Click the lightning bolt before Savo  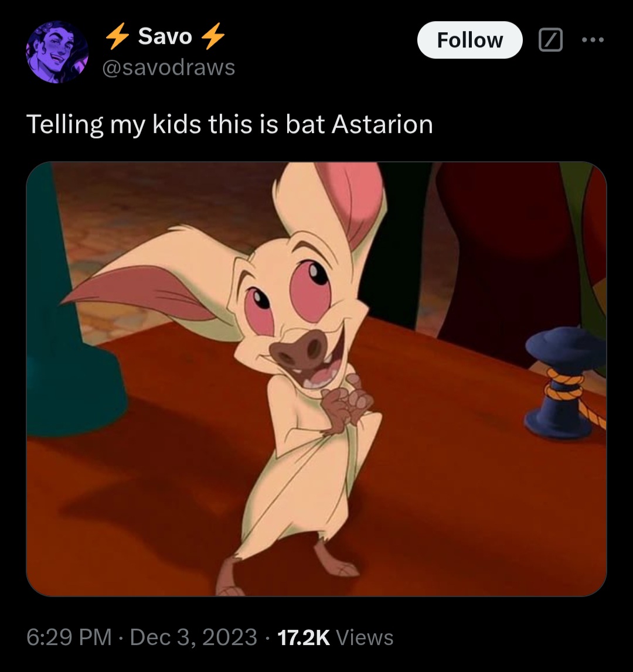[x=117, y=36]
